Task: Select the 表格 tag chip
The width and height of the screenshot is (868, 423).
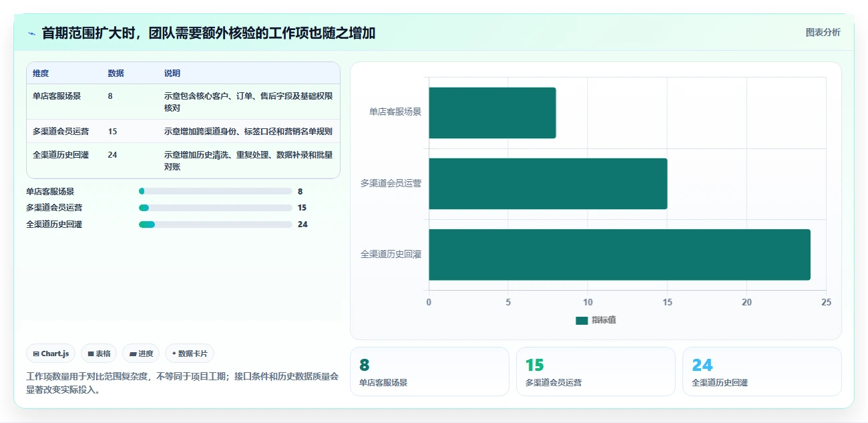Action: (x=99, y=354)
